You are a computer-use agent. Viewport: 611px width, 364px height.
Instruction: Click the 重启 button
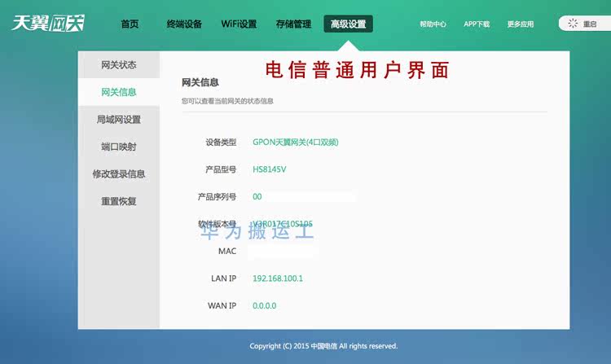(585, 24)
